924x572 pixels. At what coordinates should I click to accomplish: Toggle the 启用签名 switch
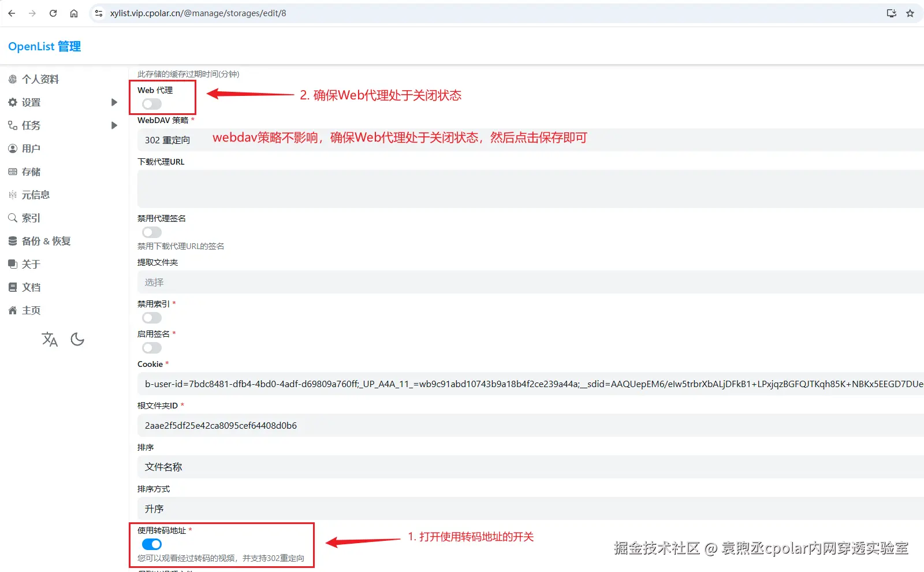(152, 348)
